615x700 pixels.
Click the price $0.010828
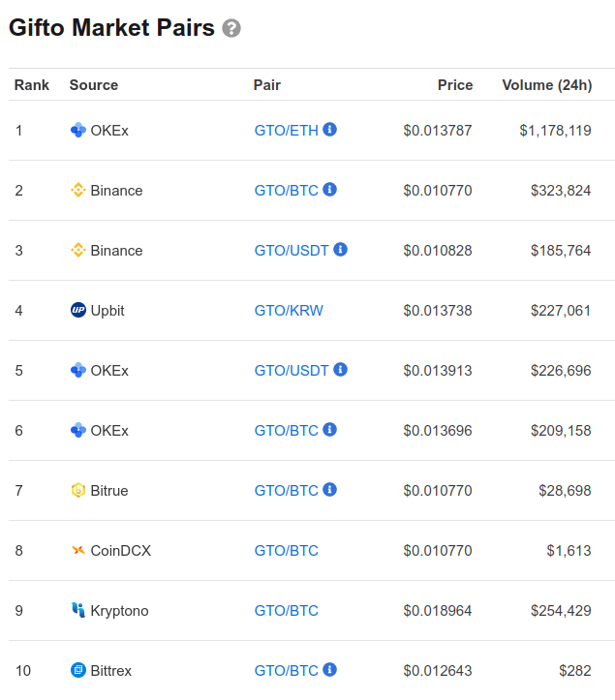coord(438,251)
